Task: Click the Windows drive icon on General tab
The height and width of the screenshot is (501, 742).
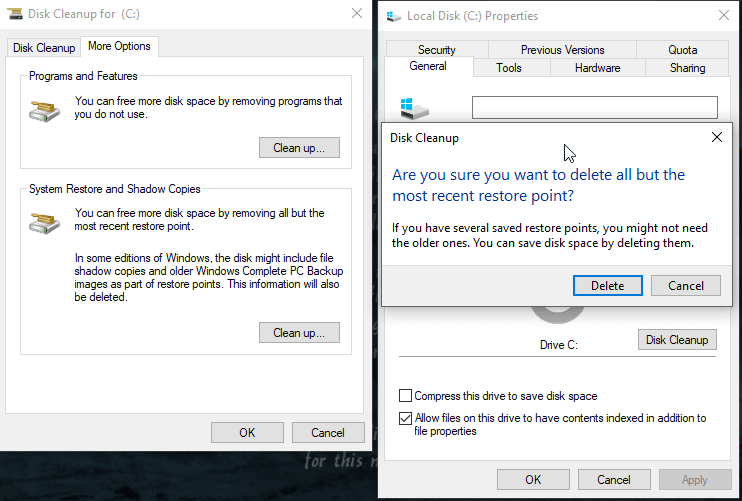Action: coord(412,108)
